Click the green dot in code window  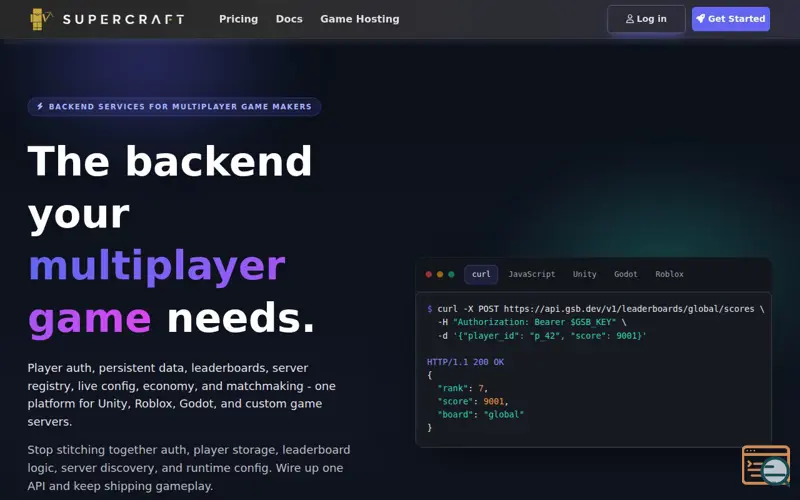tap(451, 274)
